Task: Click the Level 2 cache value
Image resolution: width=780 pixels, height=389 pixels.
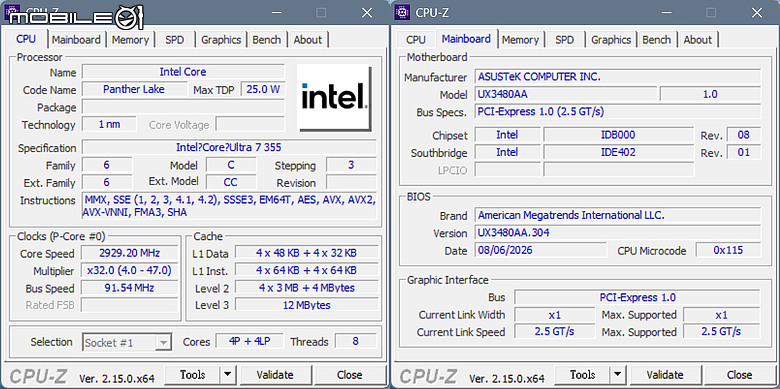Action: 306,288
